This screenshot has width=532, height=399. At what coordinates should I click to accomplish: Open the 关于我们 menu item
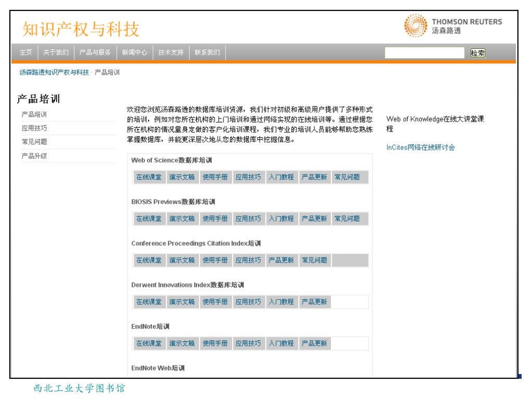tap(56, 52)
